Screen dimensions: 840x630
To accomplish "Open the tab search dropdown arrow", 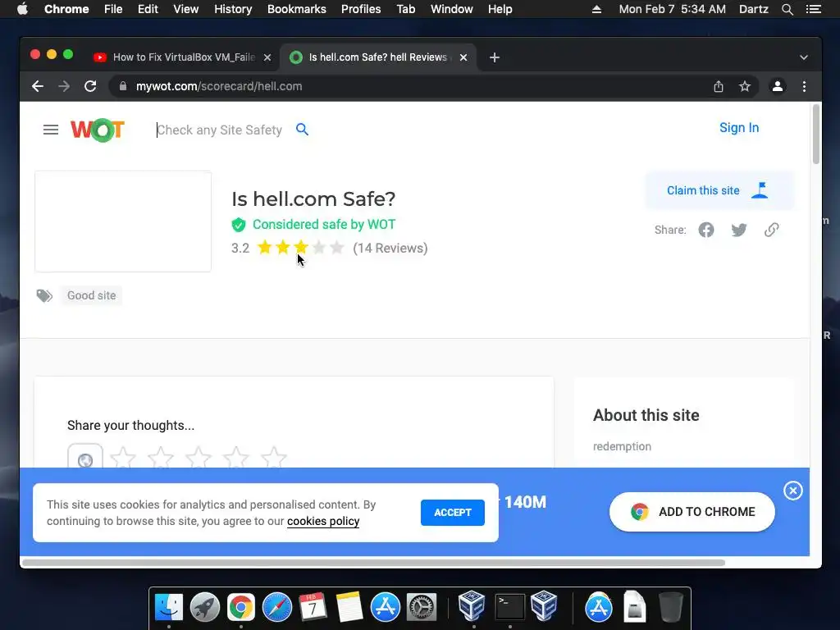I will pos(804,57).
